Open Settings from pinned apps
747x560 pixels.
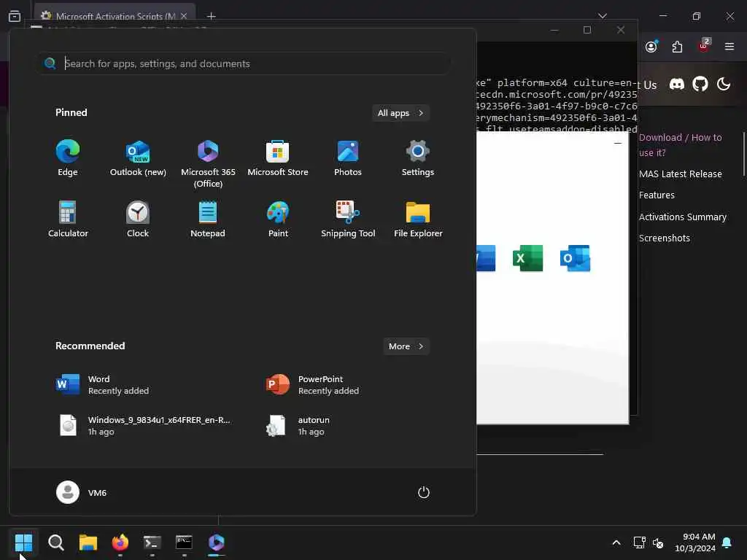418,158
